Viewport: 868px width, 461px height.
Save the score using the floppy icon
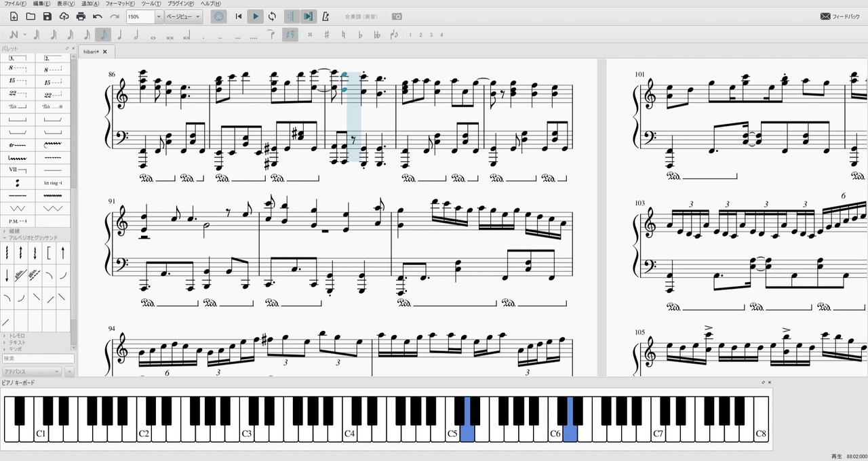coord(47,16)
